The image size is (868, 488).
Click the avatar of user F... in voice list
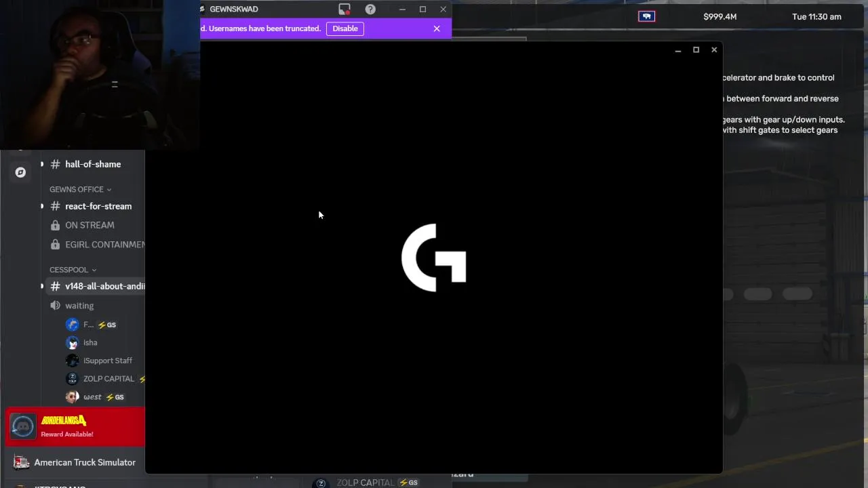73,325
